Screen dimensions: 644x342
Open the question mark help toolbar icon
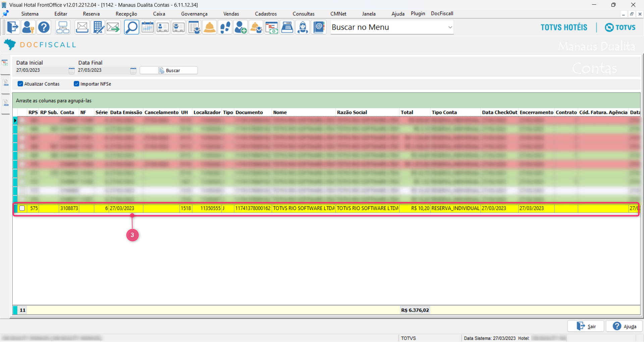[44, 27]
